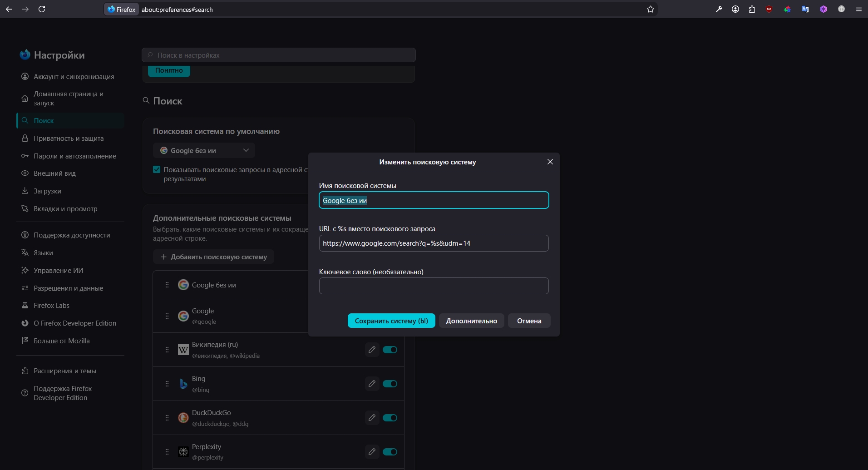This screenshot has width=868, height=470.
Task: Go to Загрузки in the sidebar
Action: 70,191
